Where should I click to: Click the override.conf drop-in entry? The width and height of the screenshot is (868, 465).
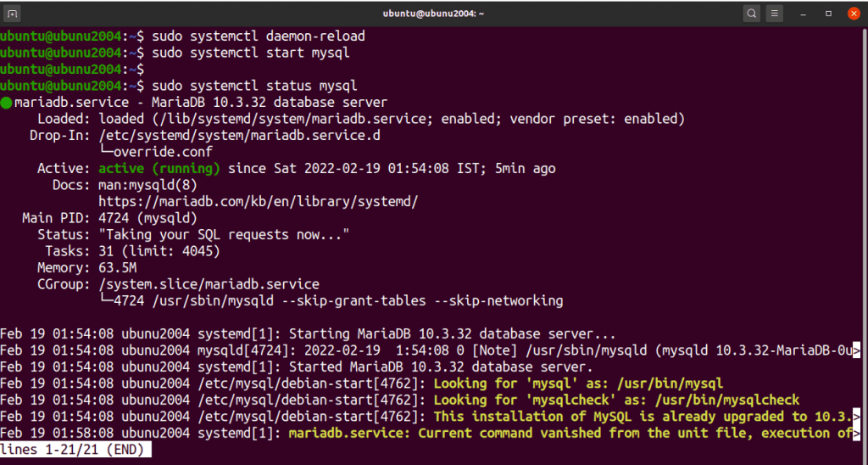coord(159,152)
